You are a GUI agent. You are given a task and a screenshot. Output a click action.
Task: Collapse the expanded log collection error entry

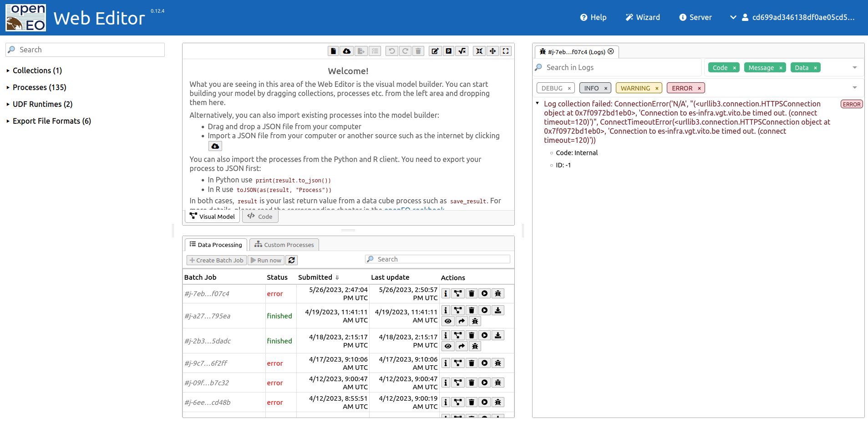(x=537, y=103)
